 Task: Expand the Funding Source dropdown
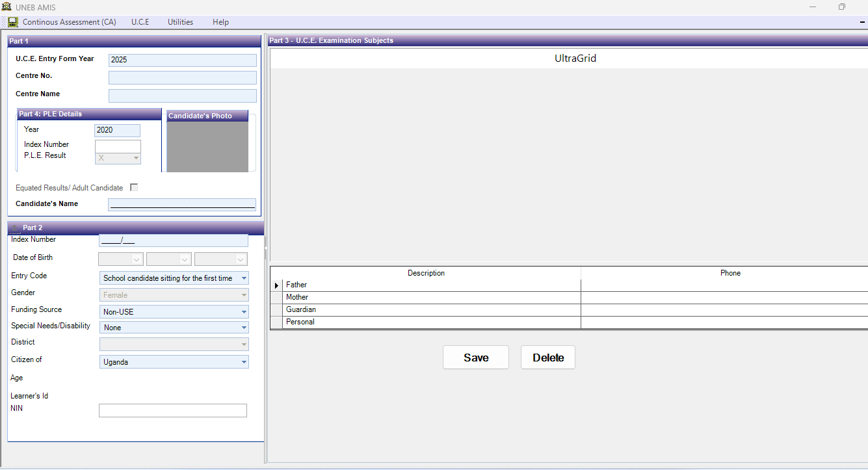(x=244, y=312)
